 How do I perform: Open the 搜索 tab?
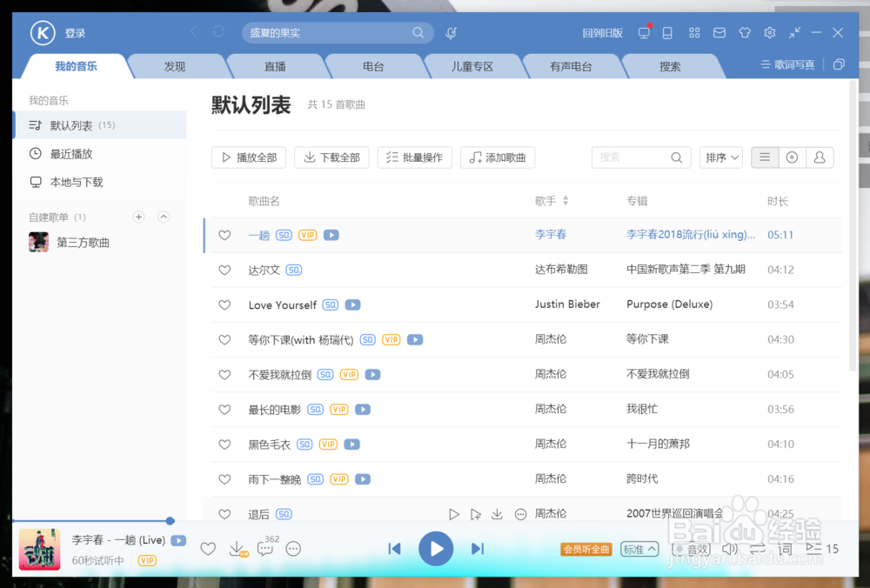click(x=670, y=67)
